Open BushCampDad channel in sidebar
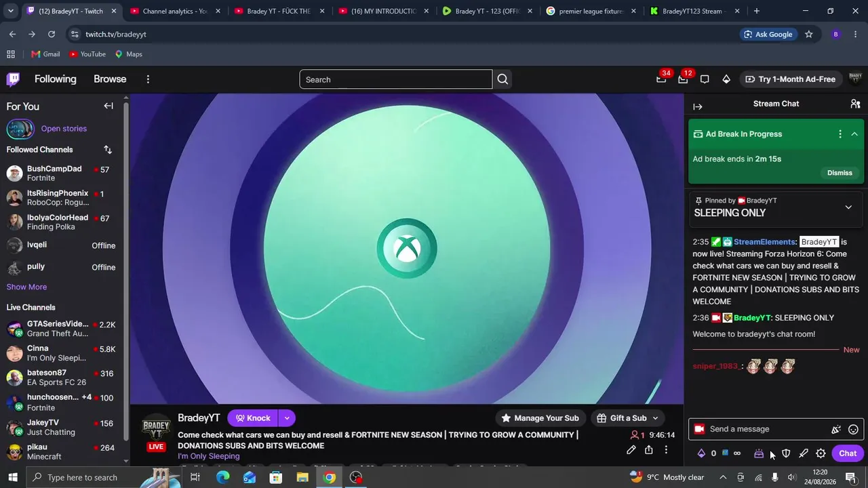The width and height of the screenshot is (868, 488). [x=61, y=174]
